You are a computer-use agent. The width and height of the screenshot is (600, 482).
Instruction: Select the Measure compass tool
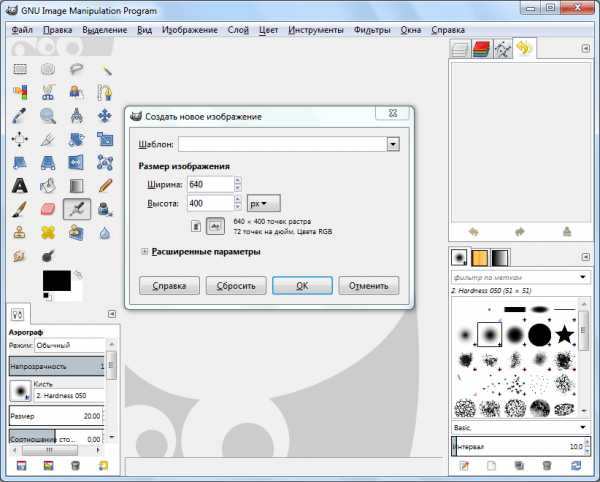(x=77, y=116)
